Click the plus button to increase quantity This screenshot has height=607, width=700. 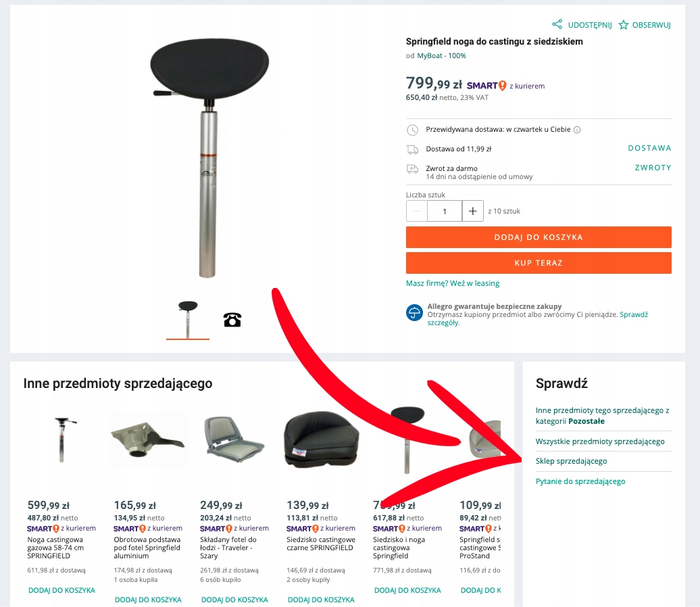tap(473, 211)
